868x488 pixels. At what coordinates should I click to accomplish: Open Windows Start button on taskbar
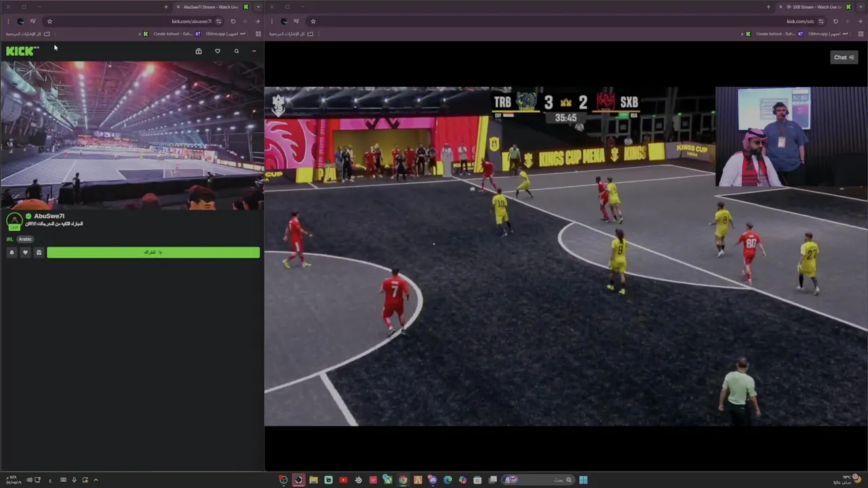(x=583, y=480)
